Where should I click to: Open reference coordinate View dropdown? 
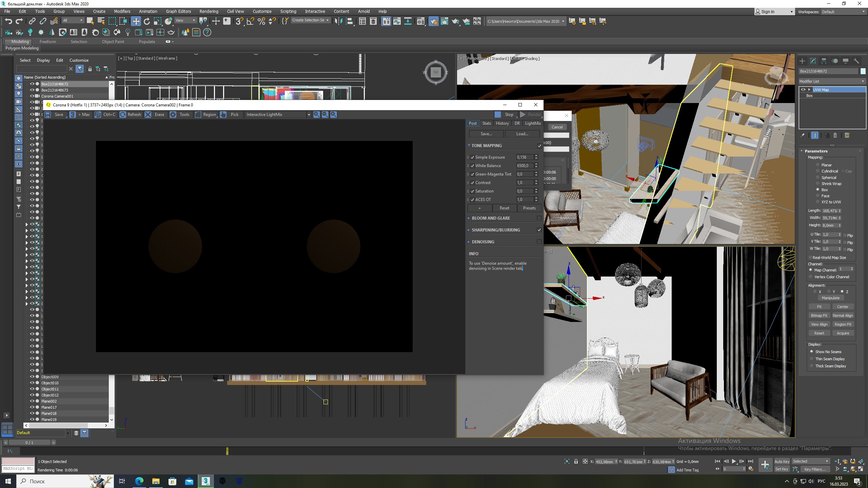click(x=185, y=20)
